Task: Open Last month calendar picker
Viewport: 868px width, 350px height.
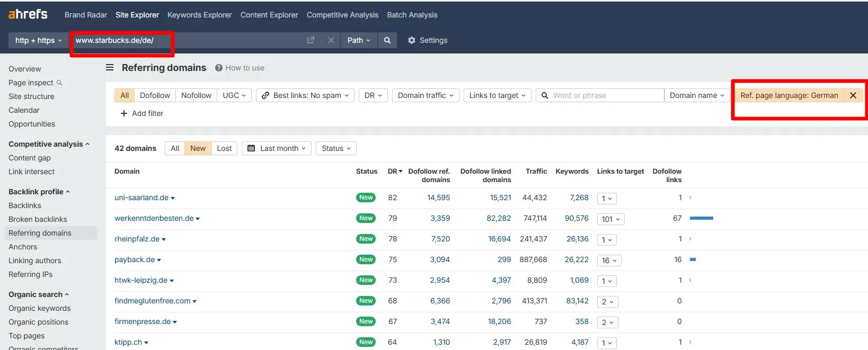Action: (x=277, y=148)
